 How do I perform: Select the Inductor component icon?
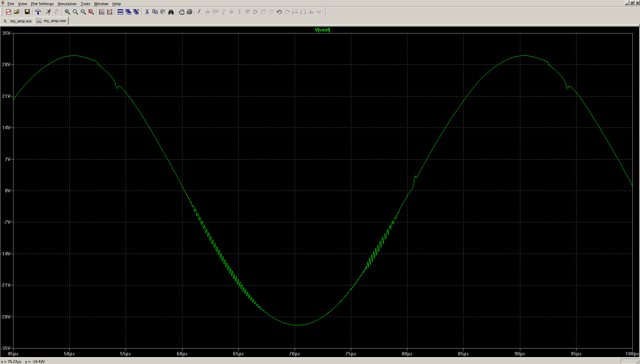(x=240, y=12)
